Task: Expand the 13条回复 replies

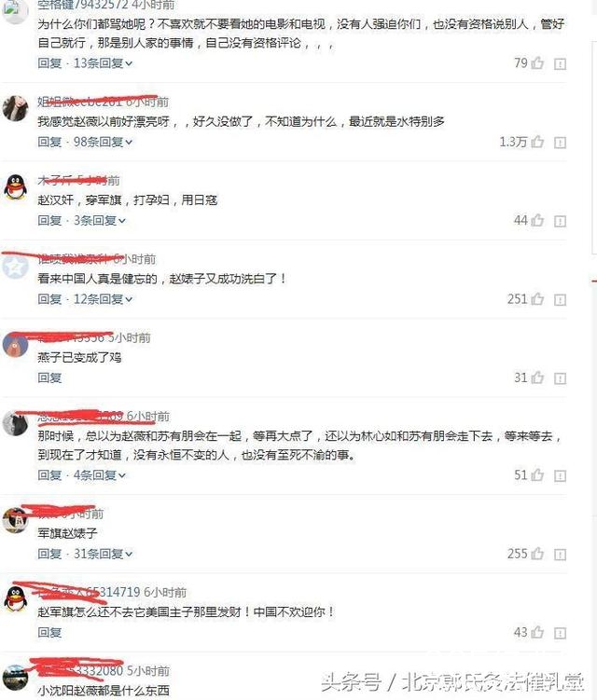Action: click(104, 63)
